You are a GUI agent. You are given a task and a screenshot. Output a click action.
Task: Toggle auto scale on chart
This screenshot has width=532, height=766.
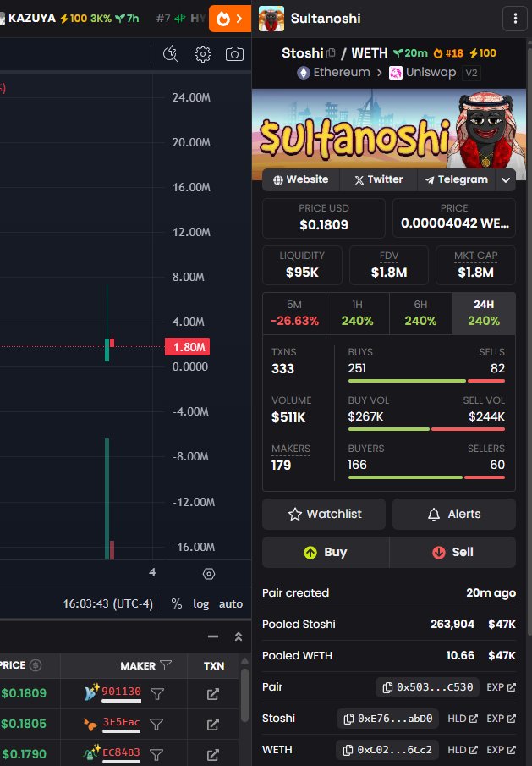(231, 603)
